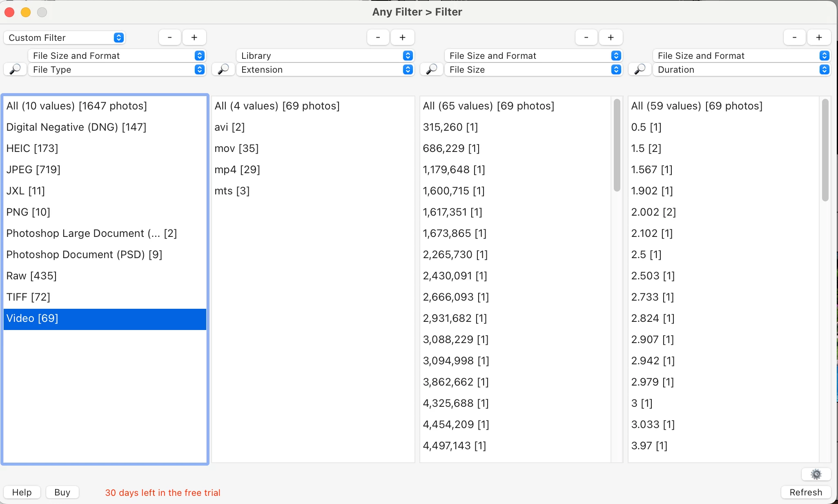Select the mov [35] extension
The width and height of the screenshot is (838, 504).
pos(313,149)
